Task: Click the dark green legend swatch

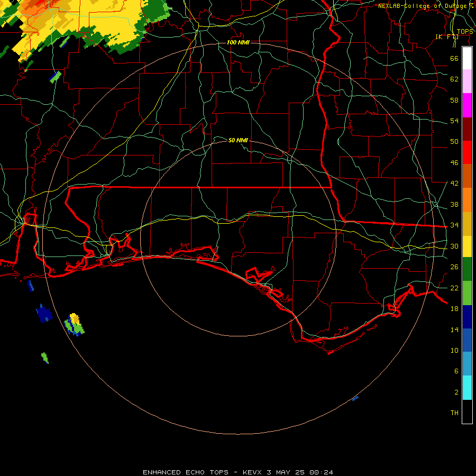Action: [467, 269]
